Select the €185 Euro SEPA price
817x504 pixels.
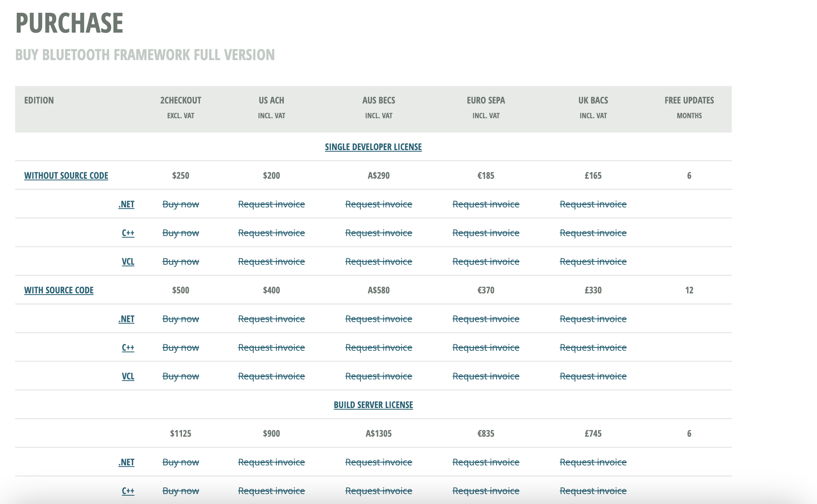point(486,176)
